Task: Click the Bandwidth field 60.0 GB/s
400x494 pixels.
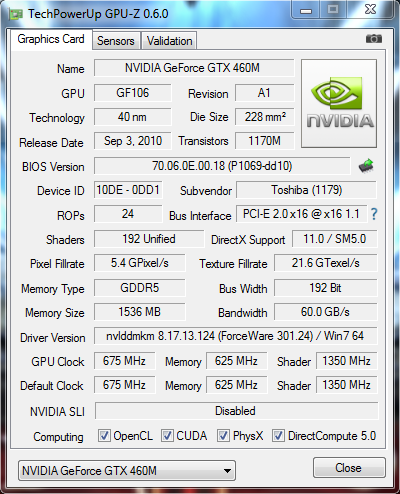Action: click(x=326, y=312)
